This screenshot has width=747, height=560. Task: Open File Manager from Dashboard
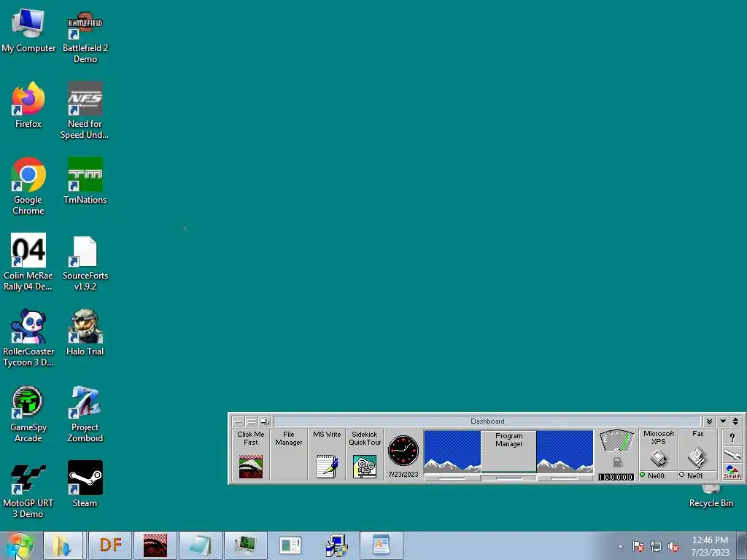[289, 455]
